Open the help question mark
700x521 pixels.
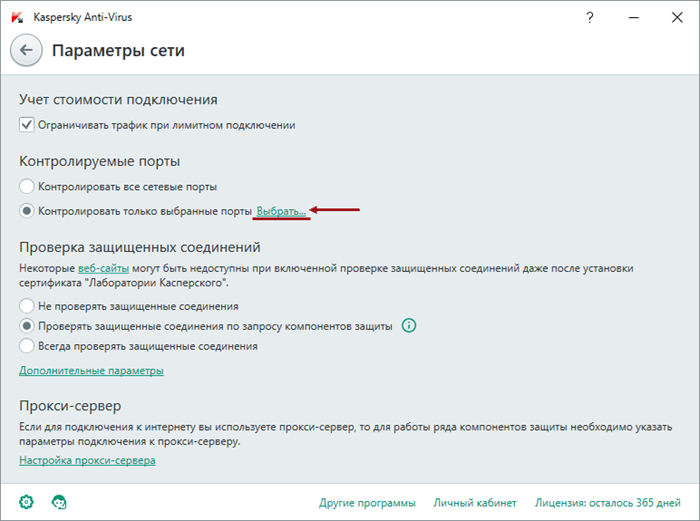590,17
